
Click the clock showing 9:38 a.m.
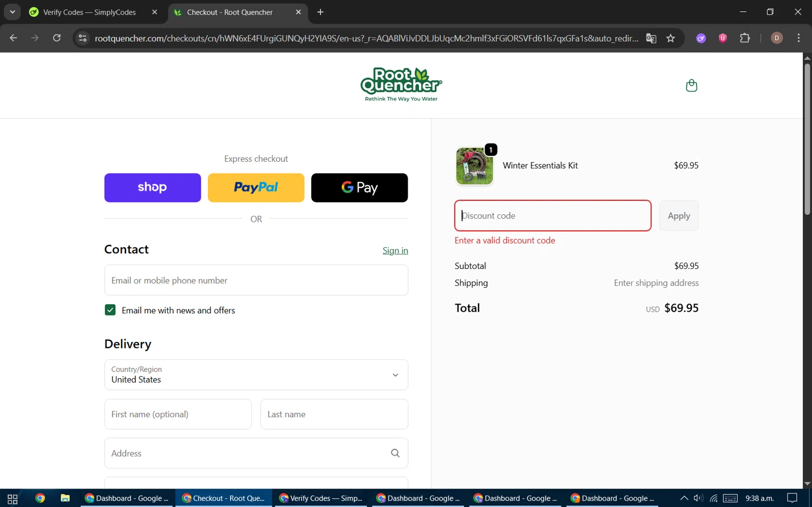tap(759, 498)
